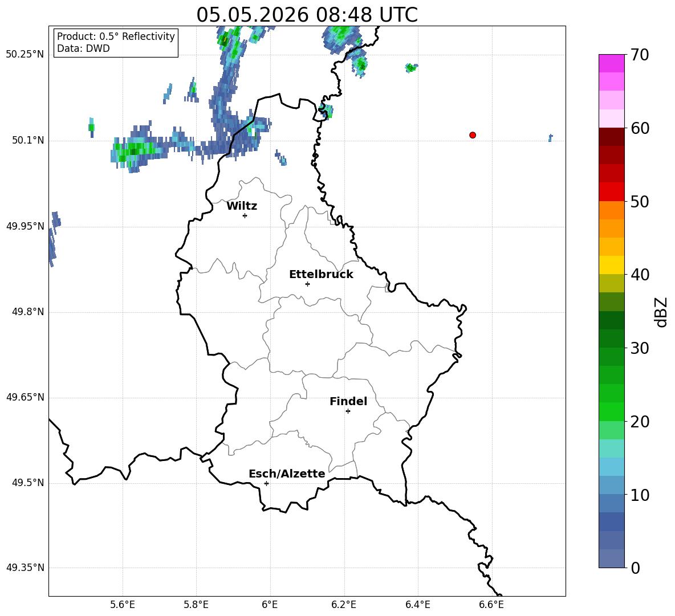Image resolution: width=675 pixels, height=616 pixels.
Task: Click the Findel station cross marker
Action: 348,411
